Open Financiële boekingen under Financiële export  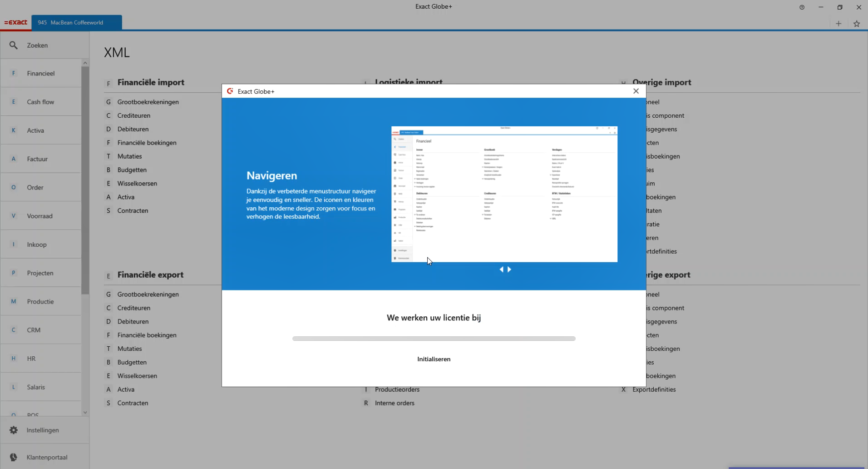147,335
